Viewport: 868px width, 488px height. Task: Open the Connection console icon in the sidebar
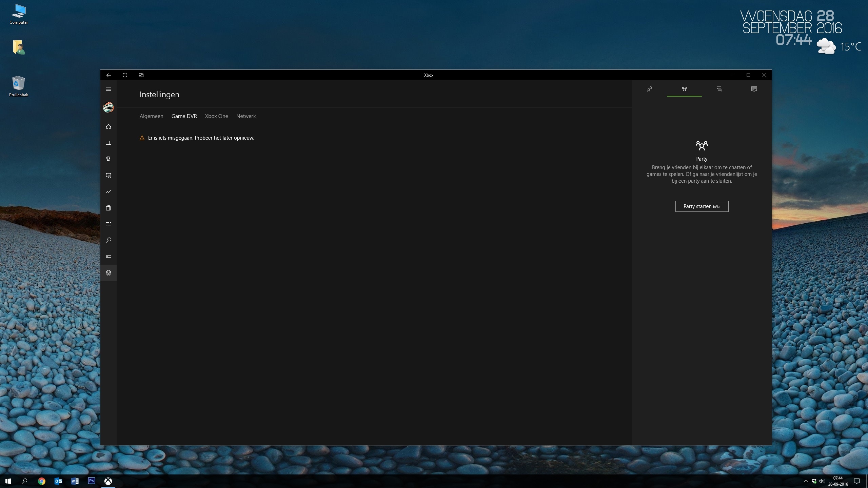[x=108, y=257]
